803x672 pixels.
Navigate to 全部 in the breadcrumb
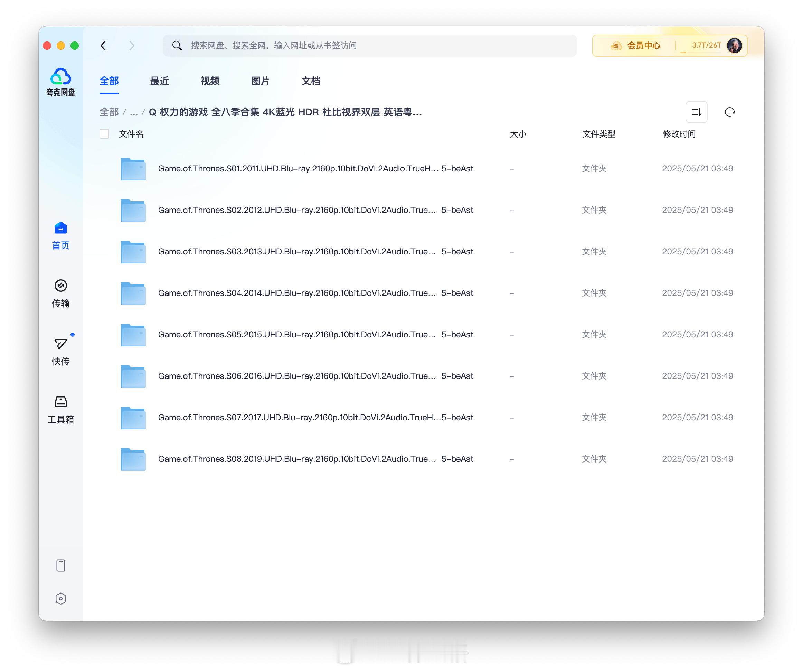109,112
